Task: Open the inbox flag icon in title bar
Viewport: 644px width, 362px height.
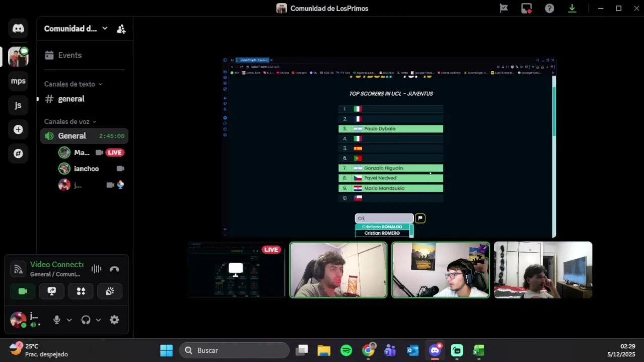Action: (x=503, y=8)
